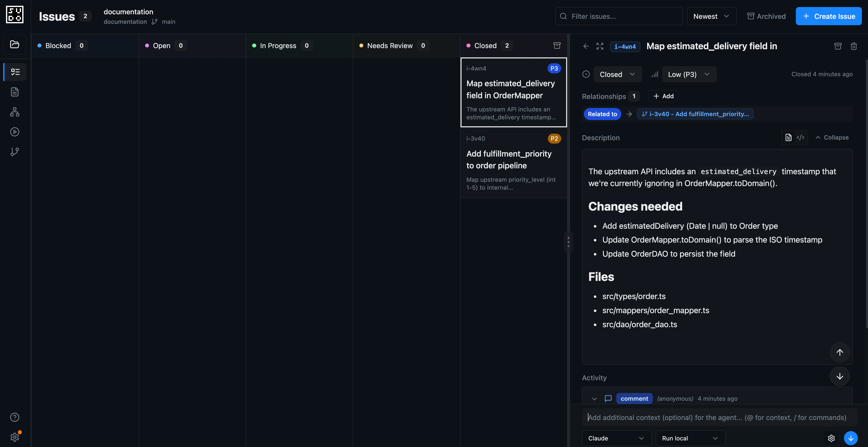
Task: Click the panel resize handle dots
Action: (x=568, y=242)
